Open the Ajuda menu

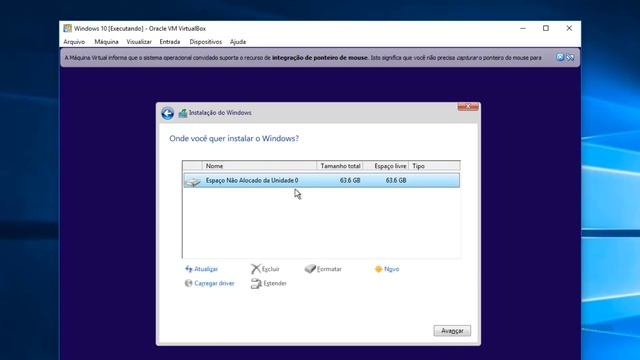pos(238,42)
